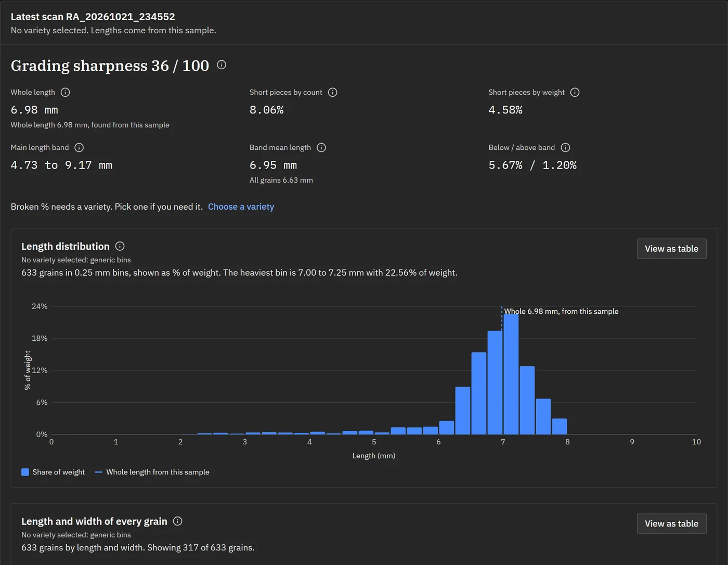Open the Band mean length info tooltip
This screenshot has height=565, width=728.
(x=321, y=148)
